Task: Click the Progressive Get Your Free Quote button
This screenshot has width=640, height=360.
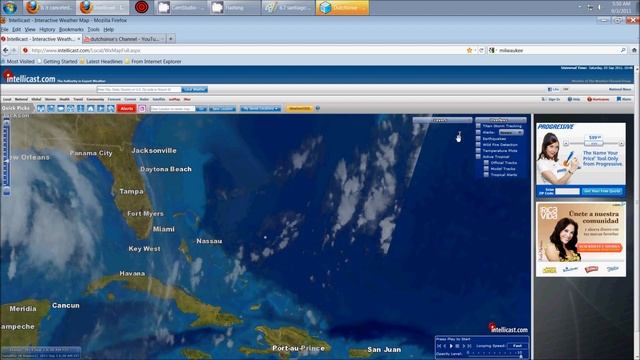Action: coord(602,191)
